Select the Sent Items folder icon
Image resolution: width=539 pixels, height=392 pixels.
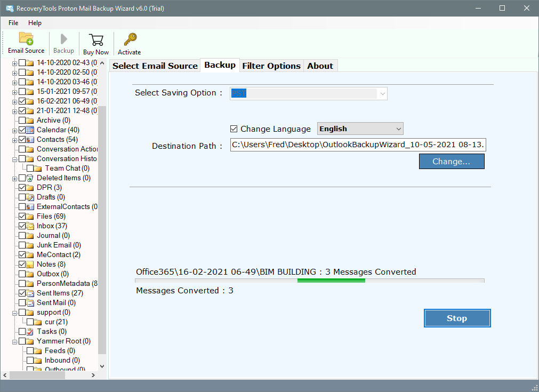[x=30, y=293]
